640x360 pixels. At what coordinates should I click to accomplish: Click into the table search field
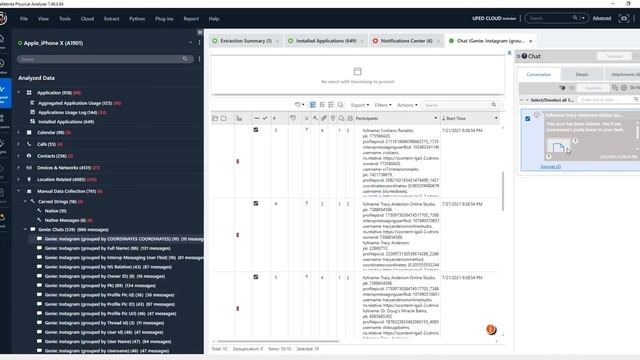pyautogui.click(x=457, y=105)
